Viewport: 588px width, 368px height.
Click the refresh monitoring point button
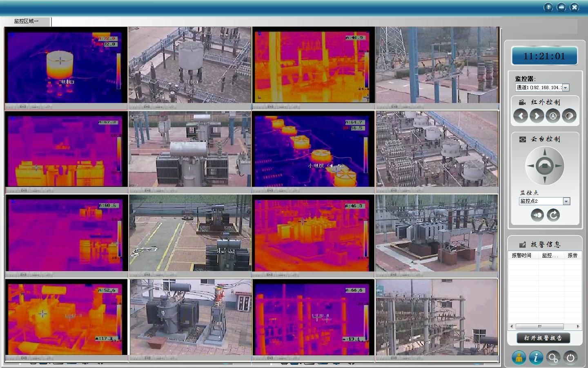pos(553,215)
